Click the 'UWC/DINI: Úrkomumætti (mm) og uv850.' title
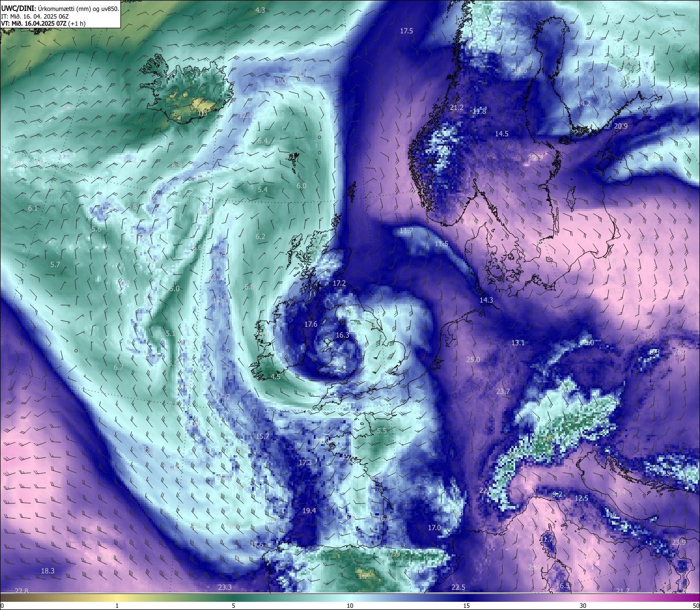 click(60, 8)
